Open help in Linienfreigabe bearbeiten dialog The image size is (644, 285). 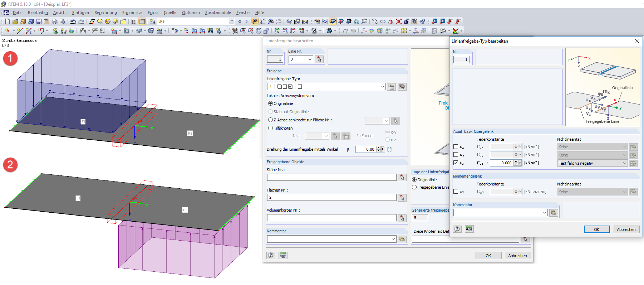coord(271,255)
